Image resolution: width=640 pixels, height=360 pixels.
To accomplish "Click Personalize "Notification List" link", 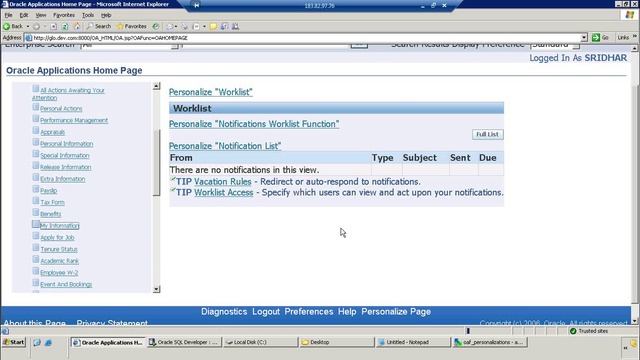I will 225,146.
